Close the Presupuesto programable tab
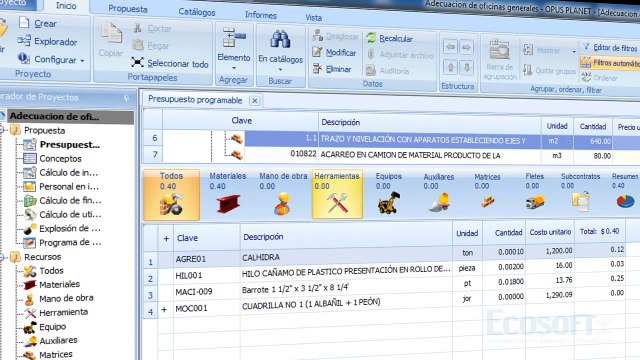The width and height of the screenshot is (640, 360). pyautogui.click(x=255, y=100)
